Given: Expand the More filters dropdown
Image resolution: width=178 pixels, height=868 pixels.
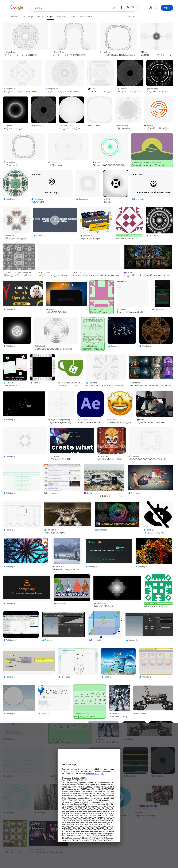Looking at the screenshot, I should (x=86, y=16).
